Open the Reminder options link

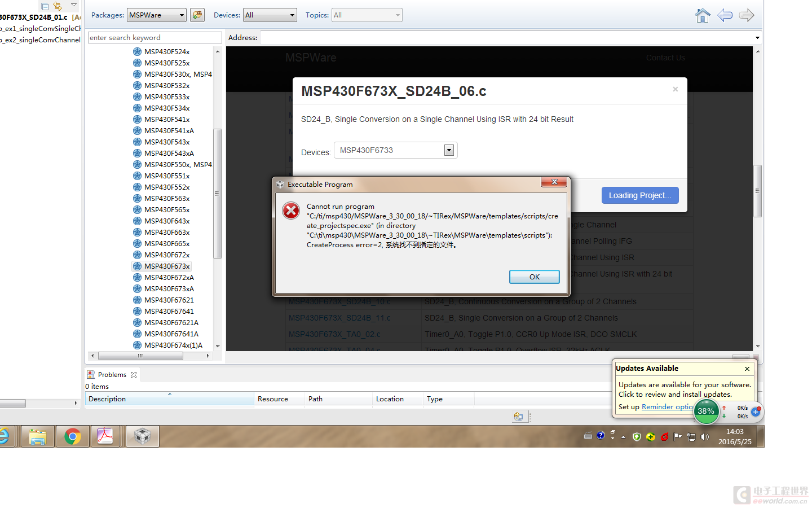pos(668,407)
